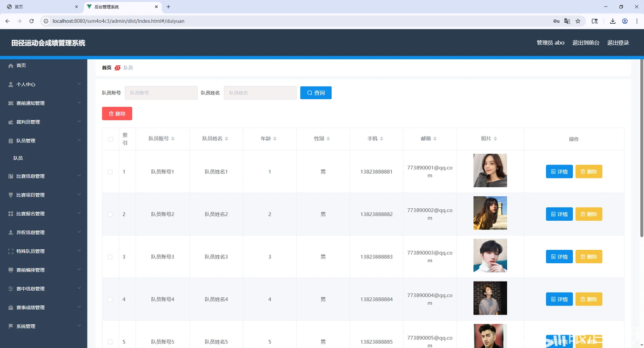Click the 队员姓名 search input field
This screenshot has height=348, width=644.
coord(260,93)
